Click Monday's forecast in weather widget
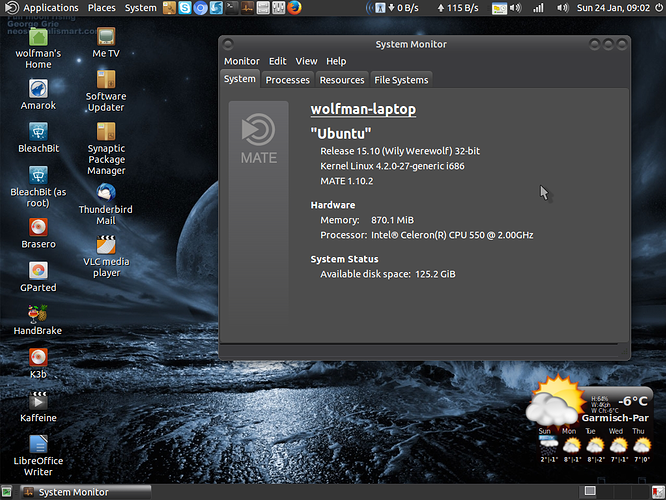The width and height of the screenshot is (666, 500). pos(571,445)
